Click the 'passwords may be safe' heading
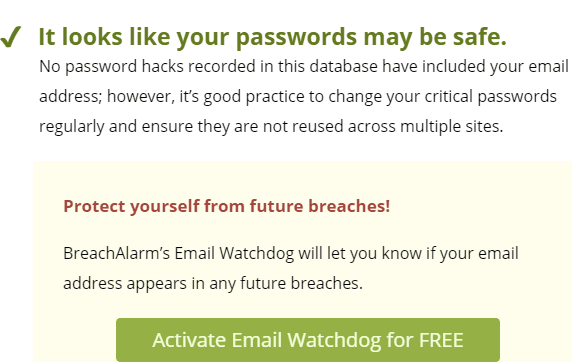This screenshot has width=572, height=362. pos(272,37)
